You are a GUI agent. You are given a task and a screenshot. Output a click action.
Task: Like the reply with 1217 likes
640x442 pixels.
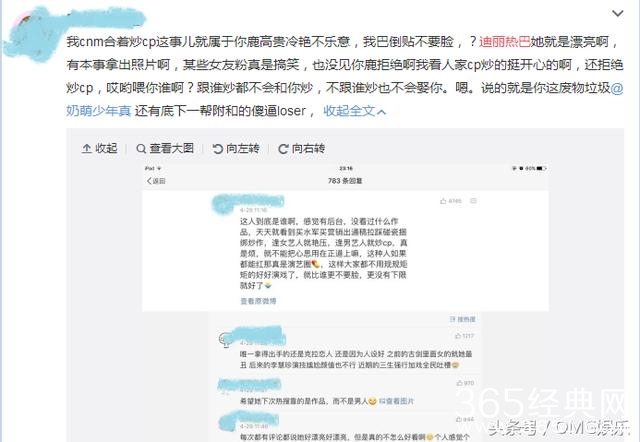point(464,336)
